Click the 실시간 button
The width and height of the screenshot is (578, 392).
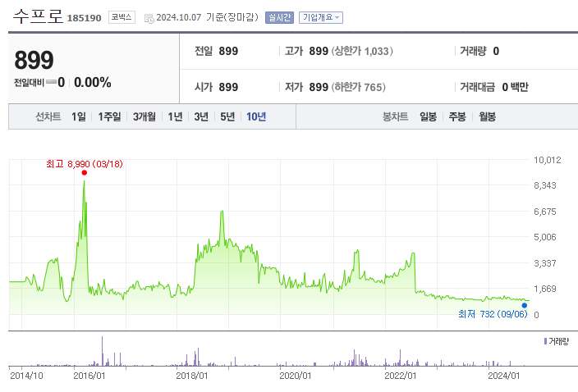pyautogui.click(x=279, y=17)
